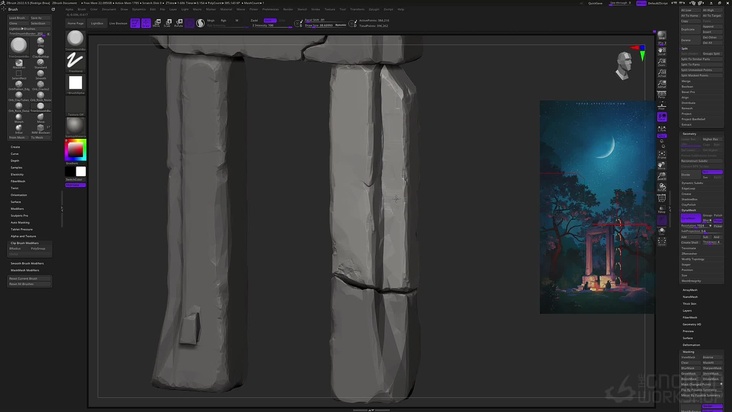Click Reset Current Brush
Screen dimensions: 732x412
29,278
